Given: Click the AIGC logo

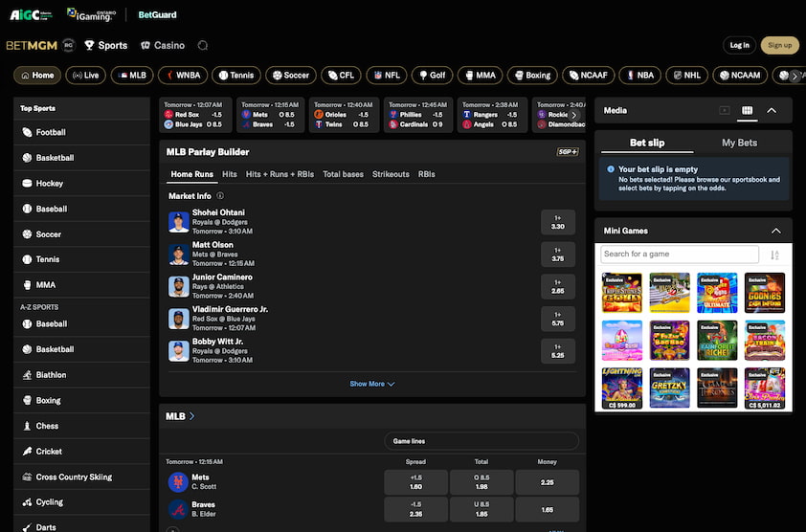Looking at the screenshot, I should coord(31,15).
